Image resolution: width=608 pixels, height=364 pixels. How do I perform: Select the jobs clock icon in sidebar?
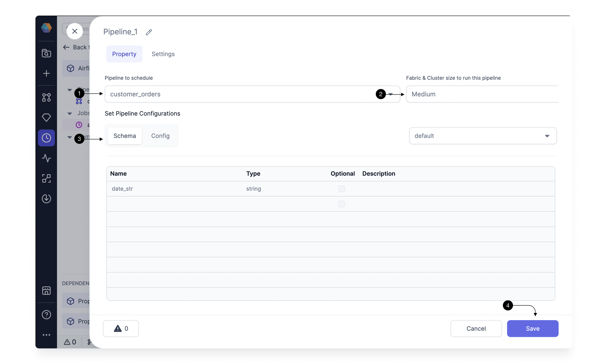46,138
